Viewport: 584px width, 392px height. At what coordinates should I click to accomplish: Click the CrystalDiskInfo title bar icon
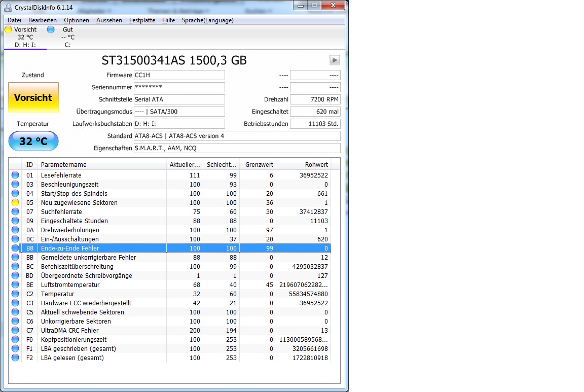coord(8,7)
